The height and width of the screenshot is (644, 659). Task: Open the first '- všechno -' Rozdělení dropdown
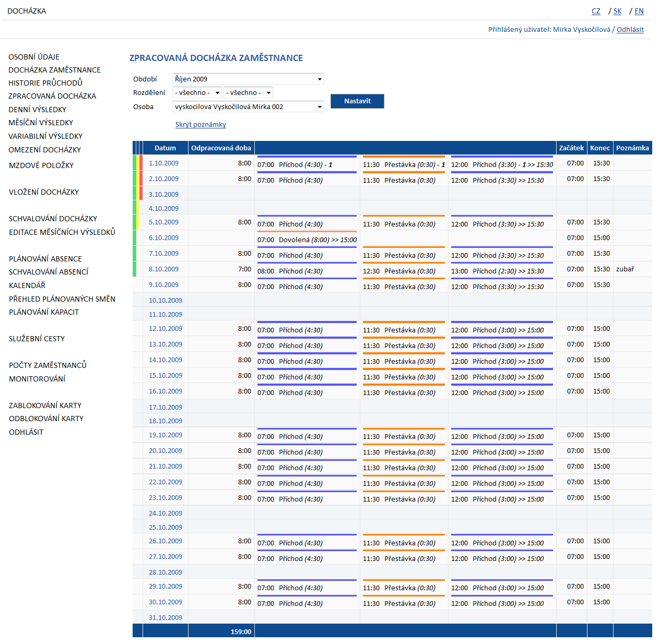point(197,92)
